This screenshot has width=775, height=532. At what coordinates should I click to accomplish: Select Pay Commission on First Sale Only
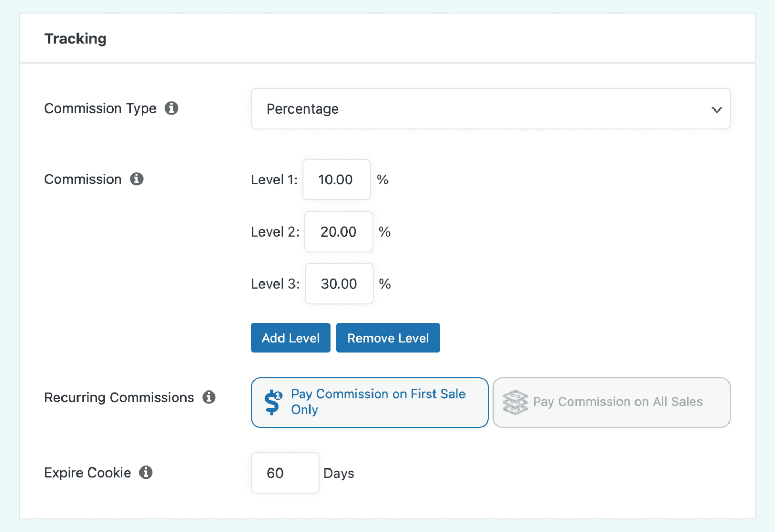[369, 402]
